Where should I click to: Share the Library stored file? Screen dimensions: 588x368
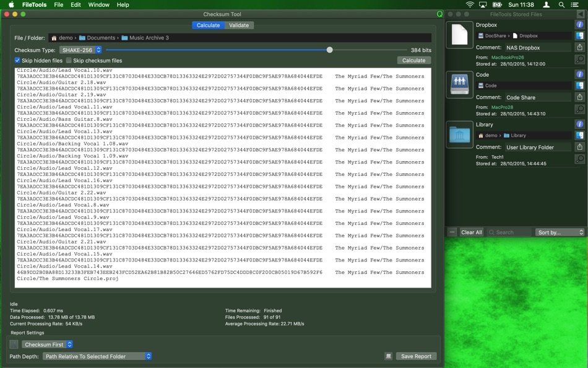tap(579, 147)
